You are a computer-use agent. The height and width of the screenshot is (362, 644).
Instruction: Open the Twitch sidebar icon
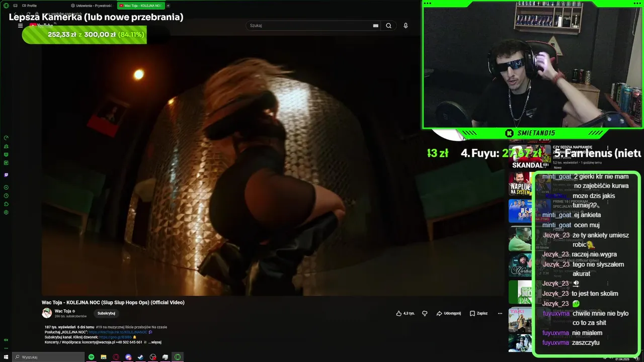click(6, 175)
